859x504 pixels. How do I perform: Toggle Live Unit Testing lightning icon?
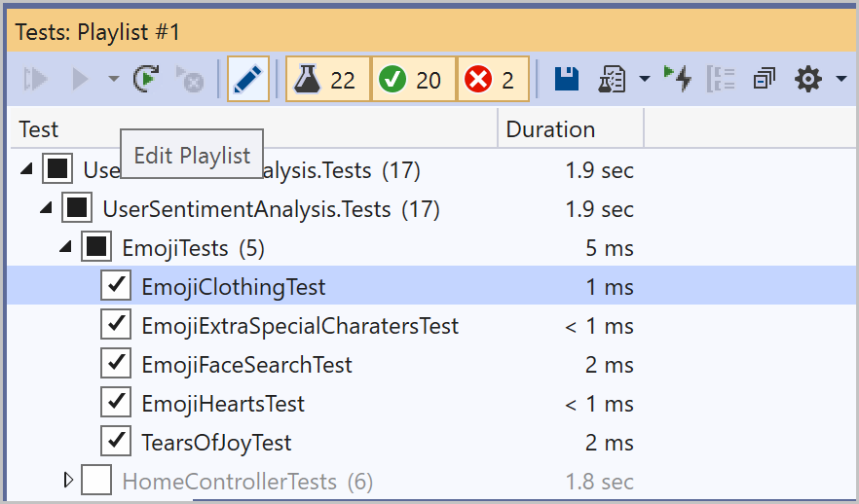(678, 79)
